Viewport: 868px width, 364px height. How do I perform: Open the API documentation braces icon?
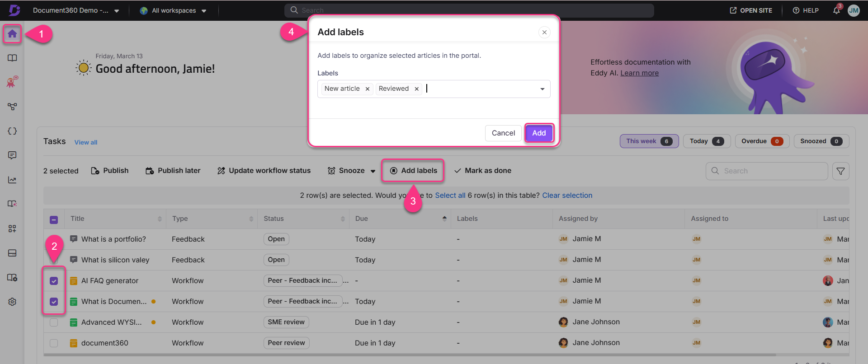pyautogui.click(x=12, y=131)
